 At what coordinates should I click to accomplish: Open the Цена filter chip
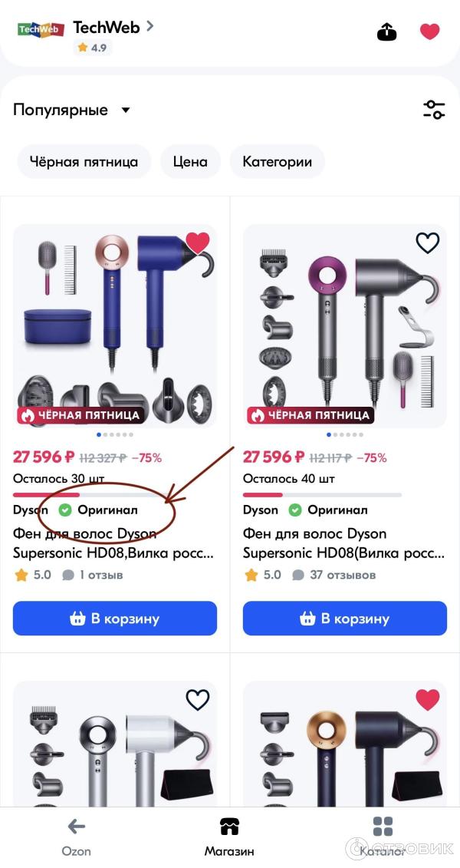tap(190, 162)
